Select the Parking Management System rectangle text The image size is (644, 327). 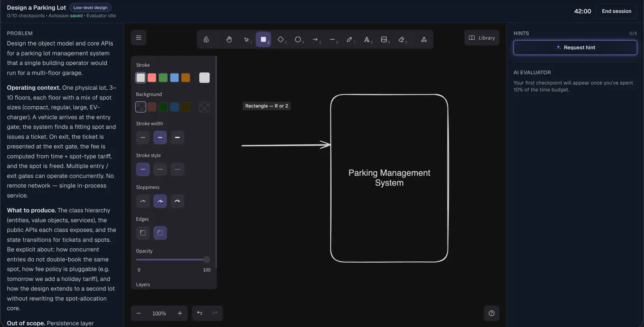389,178
